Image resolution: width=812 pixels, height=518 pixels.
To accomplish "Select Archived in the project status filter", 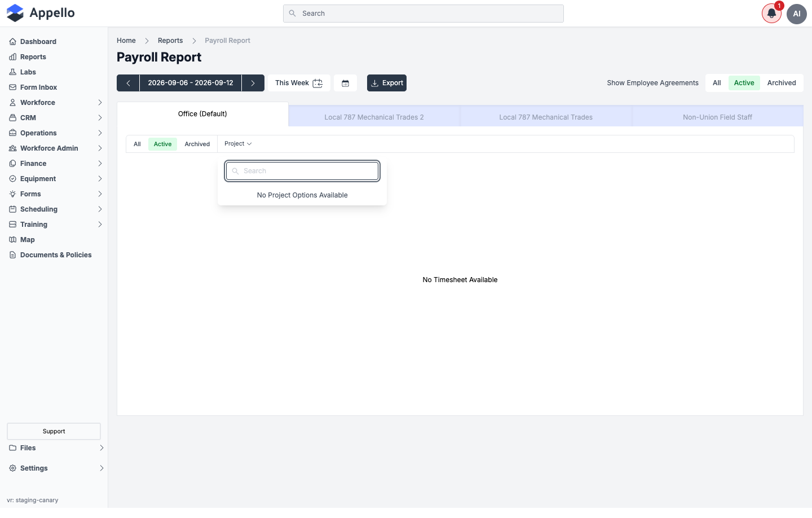I will tap(197, 144).
